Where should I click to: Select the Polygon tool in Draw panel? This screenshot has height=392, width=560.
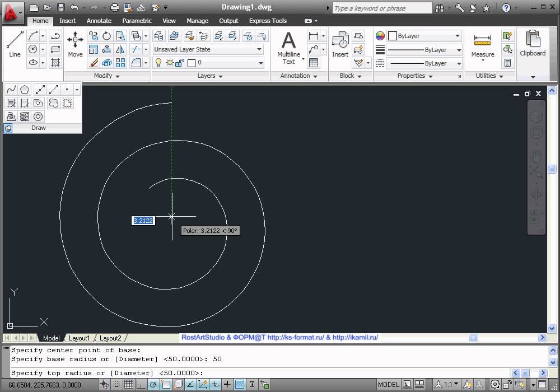coord(25,89)
